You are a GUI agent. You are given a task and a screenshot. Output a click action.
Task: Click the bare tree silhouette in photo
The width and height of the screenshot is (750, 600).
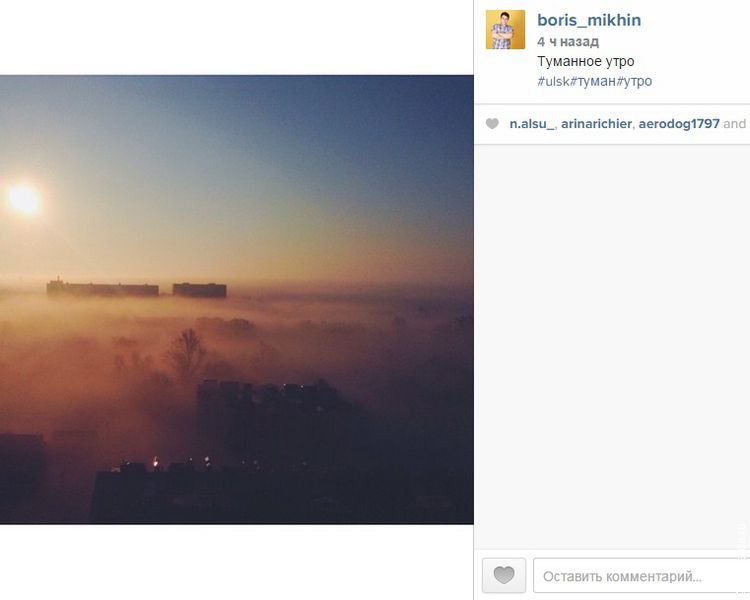(x=186, y=353)
